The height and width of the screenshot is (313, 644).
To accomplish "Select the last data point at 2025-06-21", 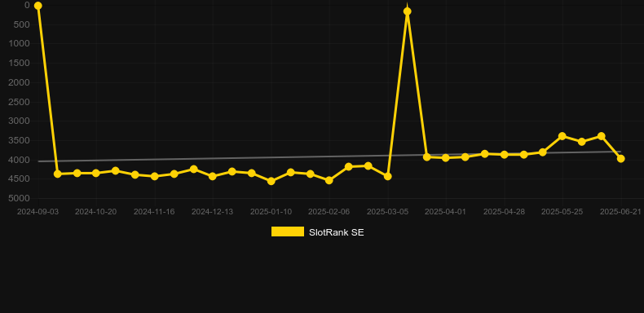I will tap(620, 158).
